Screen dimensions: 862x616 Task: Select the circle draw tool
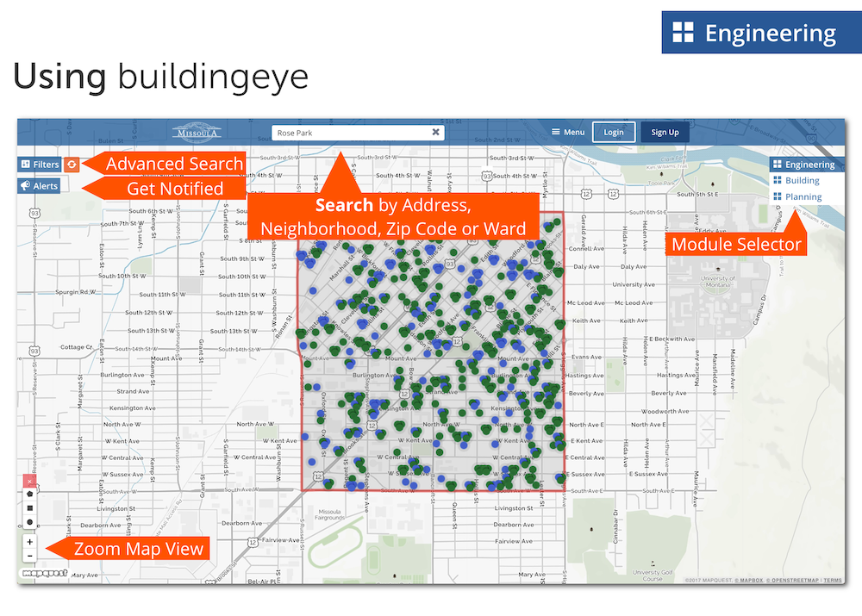coord(29,522)
